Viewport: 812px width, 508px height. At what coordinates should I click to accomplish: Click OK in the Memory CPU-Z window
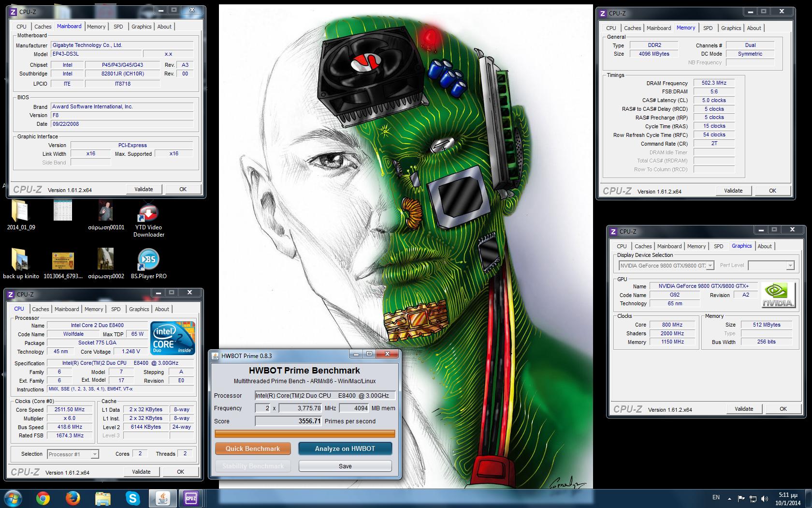772,191
